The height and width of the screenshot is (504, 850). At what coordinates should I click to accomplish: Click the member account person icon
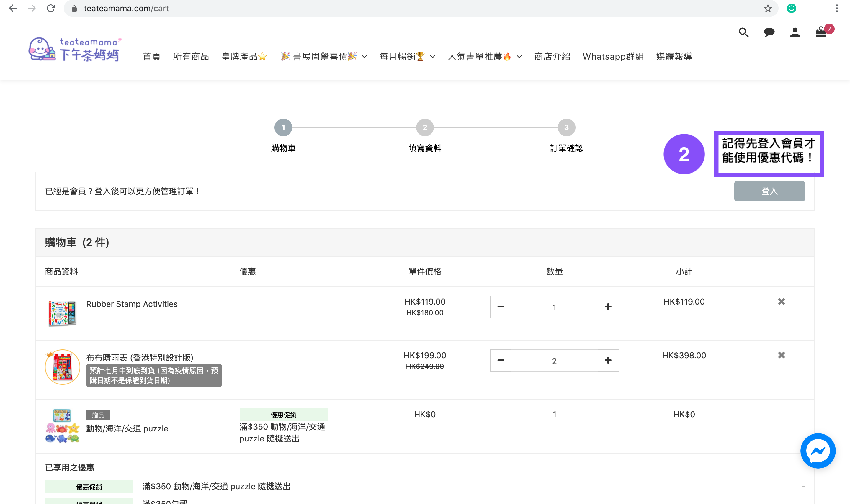(795, 32)
